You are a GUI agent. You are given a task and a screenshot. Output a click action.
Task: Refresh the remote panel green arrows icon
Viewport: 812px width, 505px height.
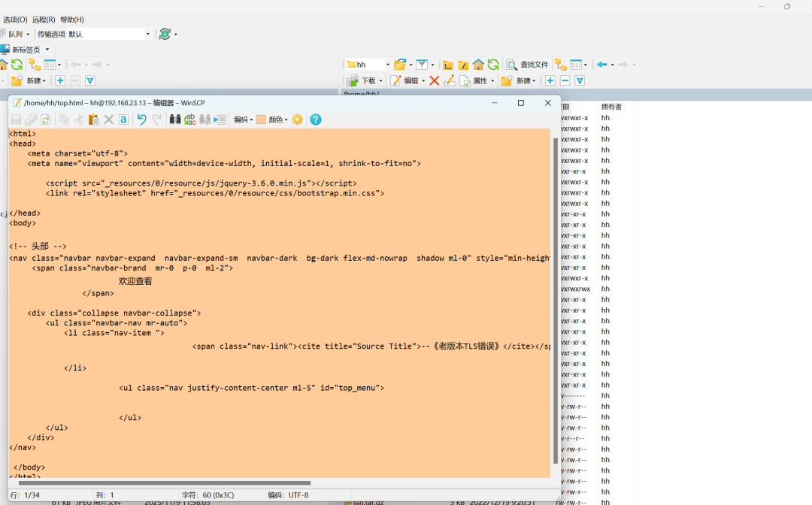click(x=493, y=65)
